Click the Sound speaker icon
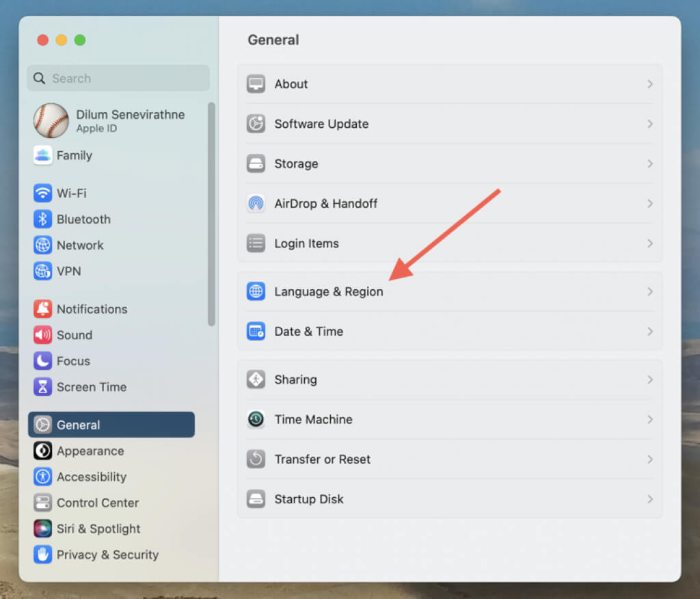 pyautogui.click(x=42, y=334)
